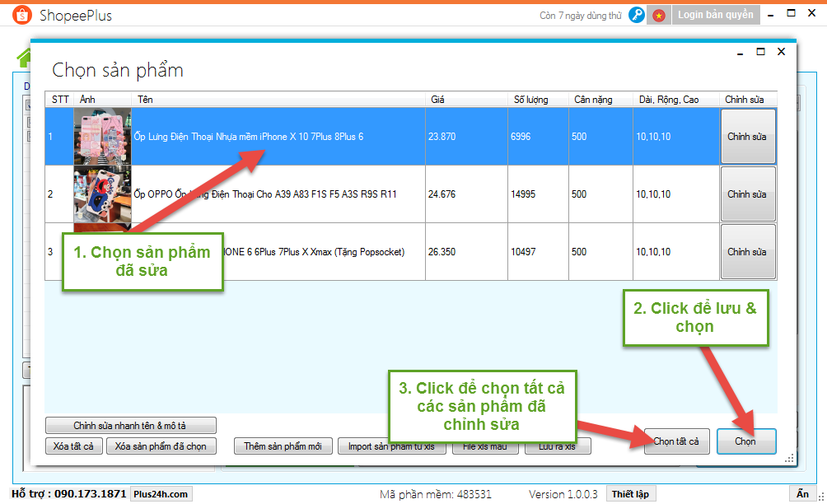Confirm selection with the Chọn button
The width and height of the screenshot is (827, 504).
746,441
